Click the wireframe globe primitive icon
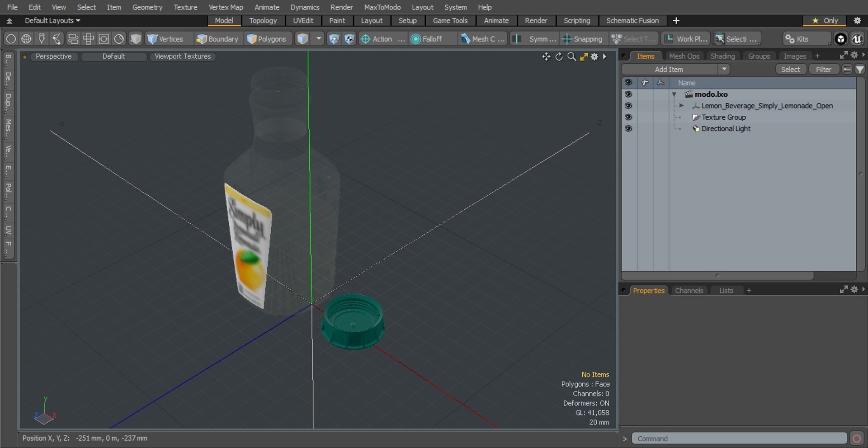 point(26,39)
